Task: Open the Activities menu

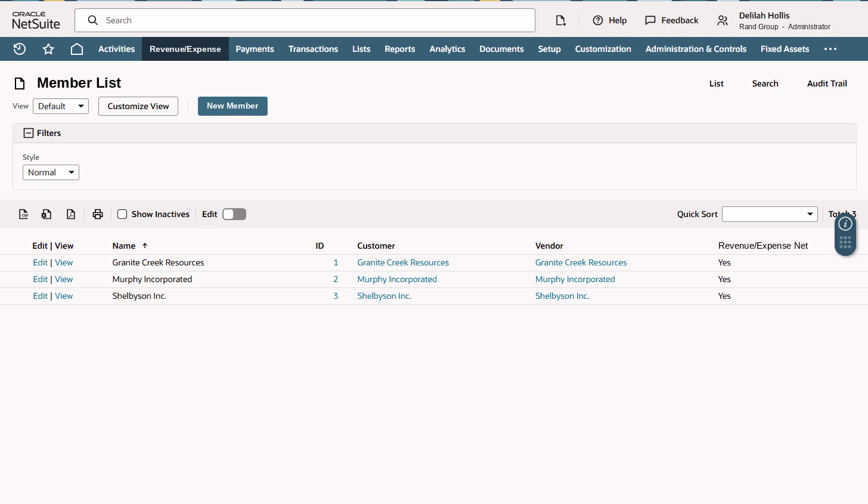Action: pyautogui.click(x=116, y=49)
